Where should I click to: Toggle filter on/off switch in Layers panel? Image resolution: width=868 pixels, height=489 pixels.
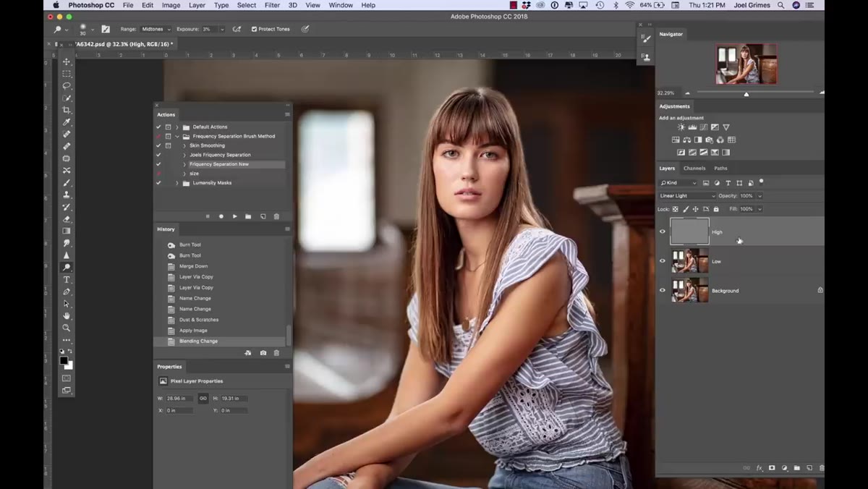[x=762, y=182]
